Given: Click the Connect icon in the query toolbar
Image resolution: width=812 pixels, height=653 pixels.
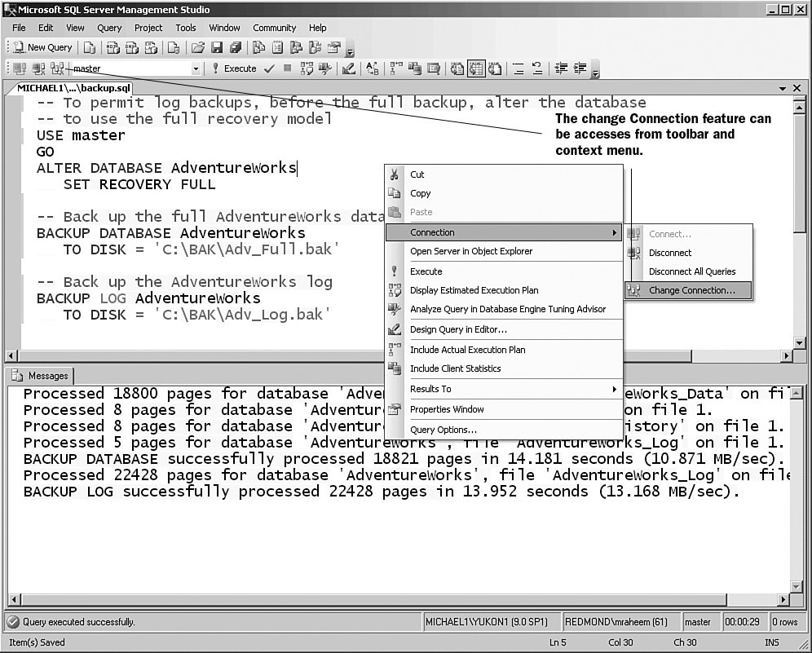Looking at the screenshot, I should [x=20, y=68].
